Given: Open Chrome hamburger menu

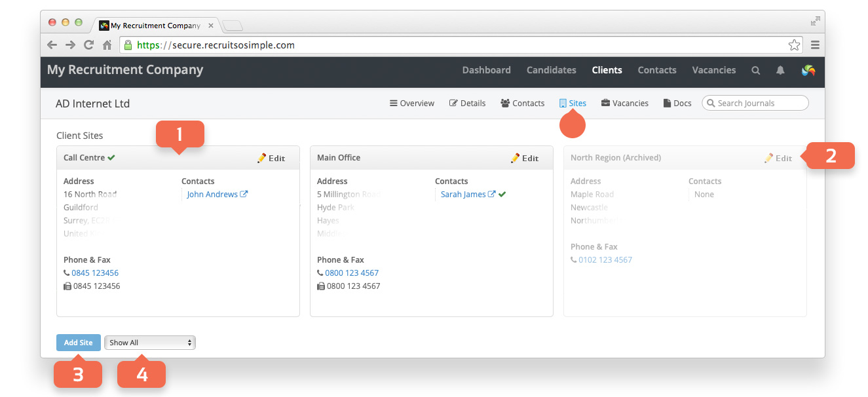Looking at the screenshot, I should (x=815, y=45).
